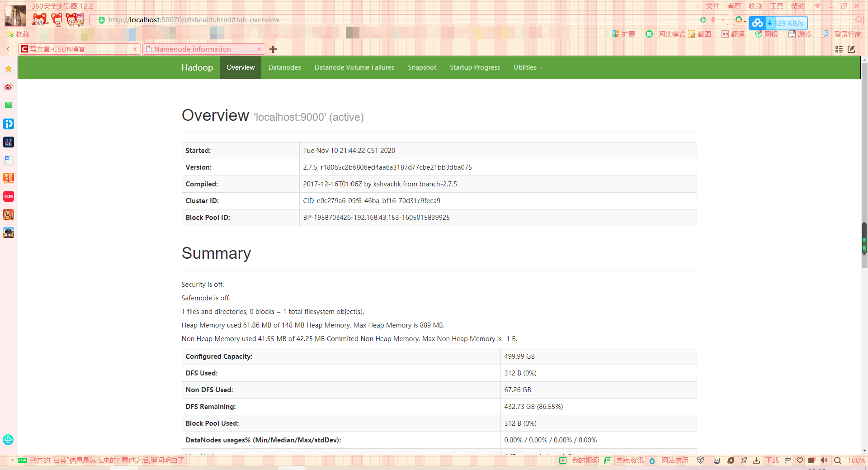The image size is (868, 470).
Task: Open the tab list icon at tab bar right
Action: (839, 49)
